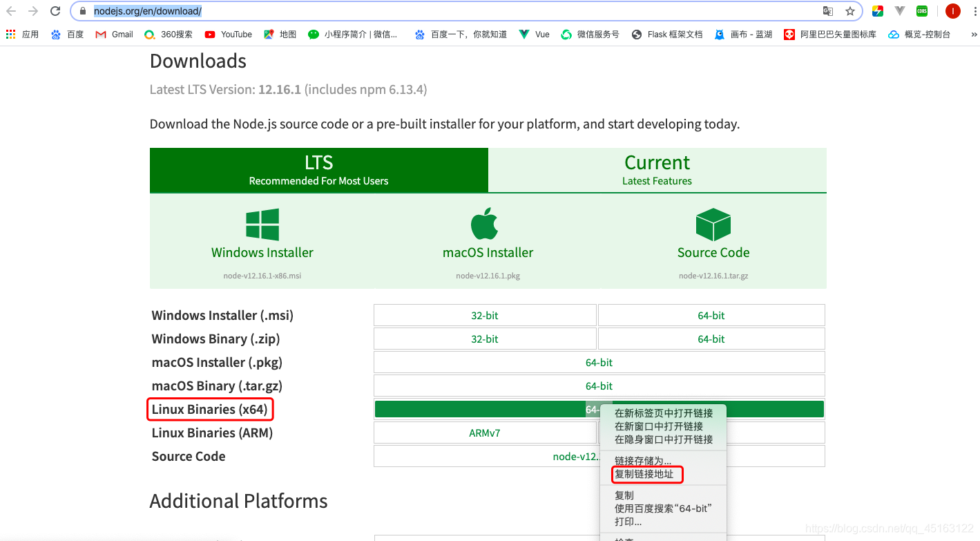Choose 在新标签页中打开链接 from context menu
The width and height of the screenshot is (980, 541).
(663, 413)
